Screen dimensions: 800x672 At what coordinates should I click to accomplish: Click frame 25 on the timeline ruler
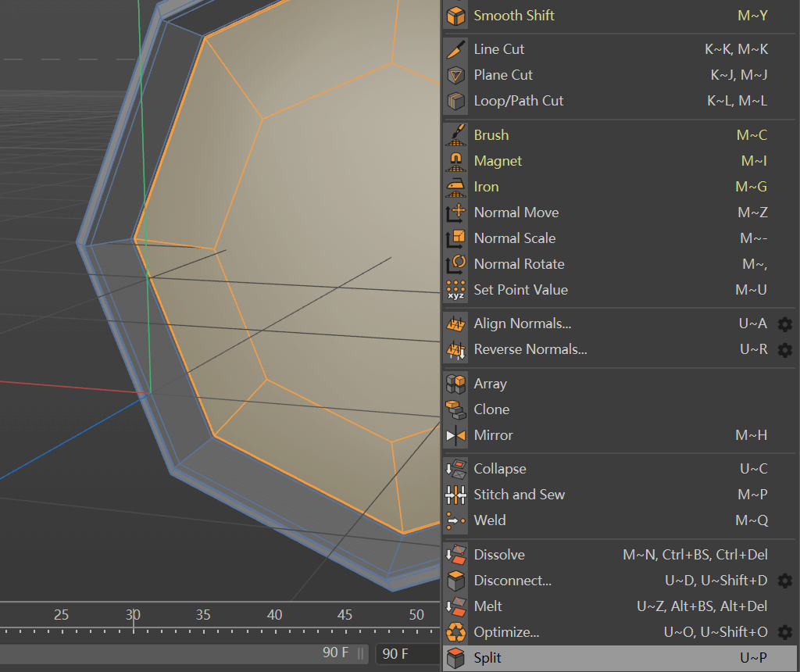pos(61,615)
